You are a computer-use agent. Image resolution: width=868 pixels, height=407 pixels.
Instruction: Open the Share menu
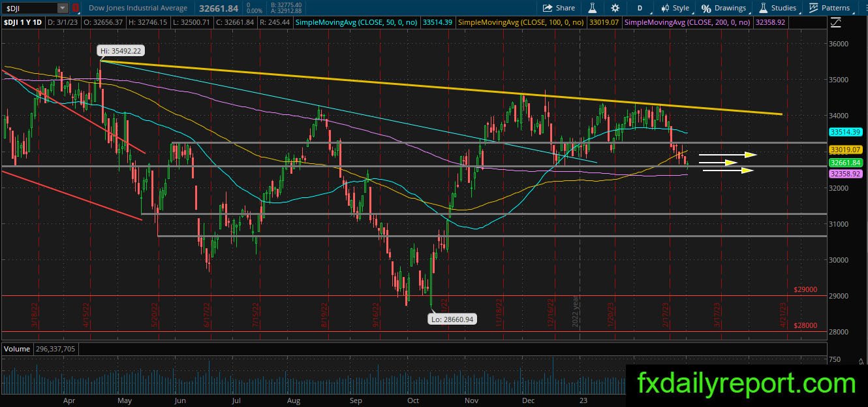[x=559, y=8]
